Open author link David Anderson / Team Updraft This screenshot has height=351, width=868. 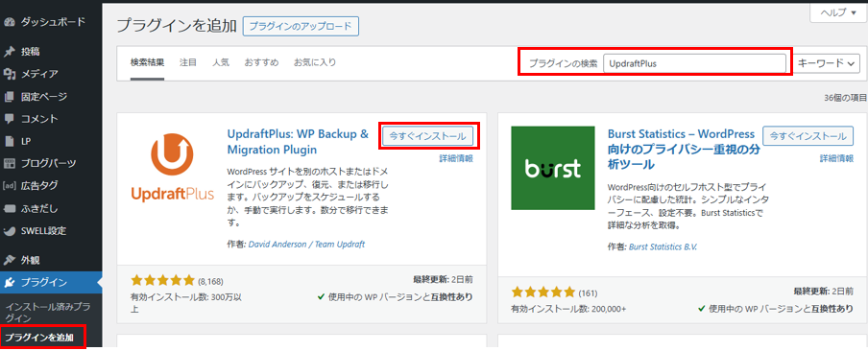click(306, 244)
